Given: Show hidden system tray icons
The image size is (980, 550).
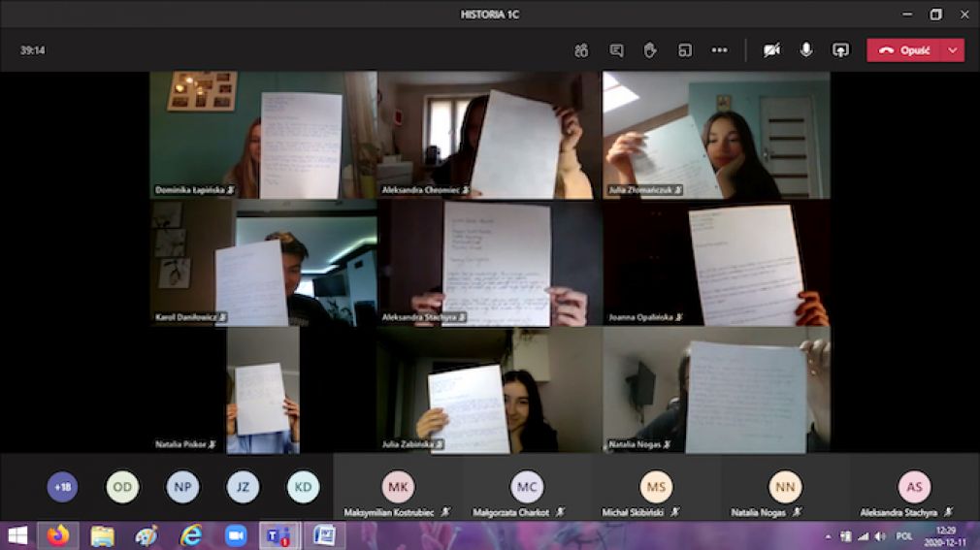Looking at the screenshot, I should point(828,536).
